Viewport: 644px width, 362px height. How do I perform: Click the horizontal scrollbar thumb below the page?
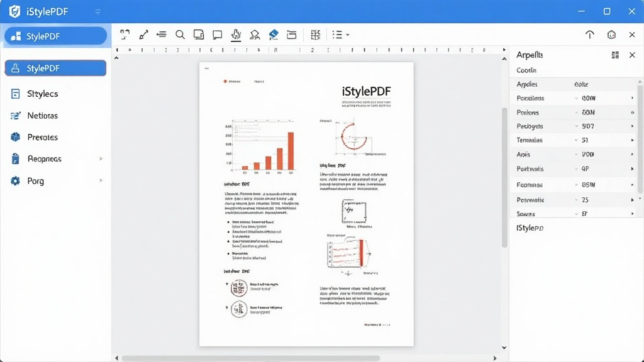click(x=250, y=358)
